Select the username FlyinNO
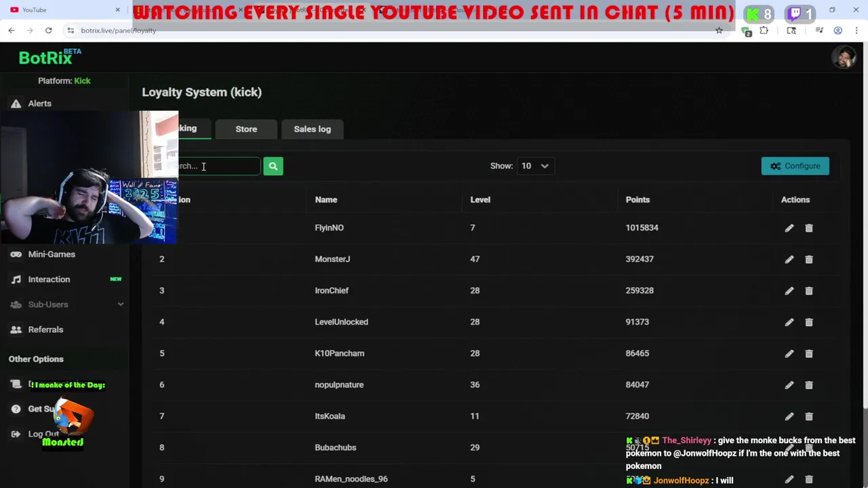Screen dimensions: 868x488 coord(329,228)
